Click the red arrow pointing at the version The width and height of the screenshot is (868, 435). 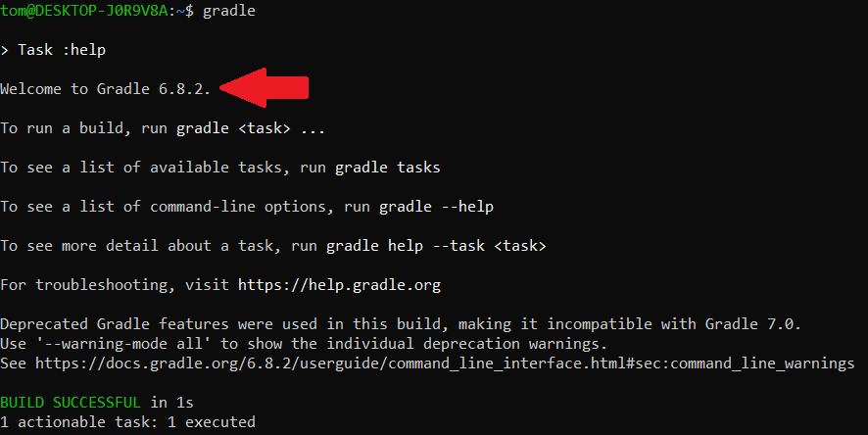(x=265, y=88)
